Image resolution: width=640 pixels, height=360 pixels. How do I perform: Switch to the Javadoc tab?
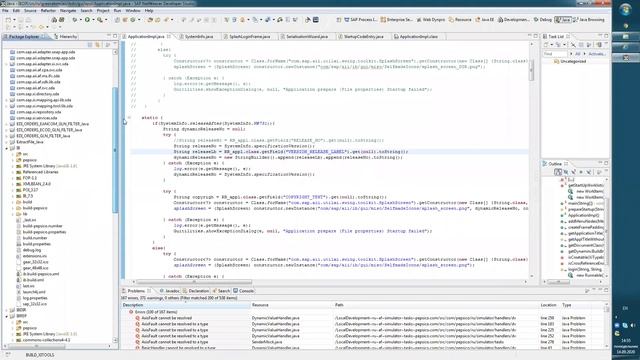point(170,291)
